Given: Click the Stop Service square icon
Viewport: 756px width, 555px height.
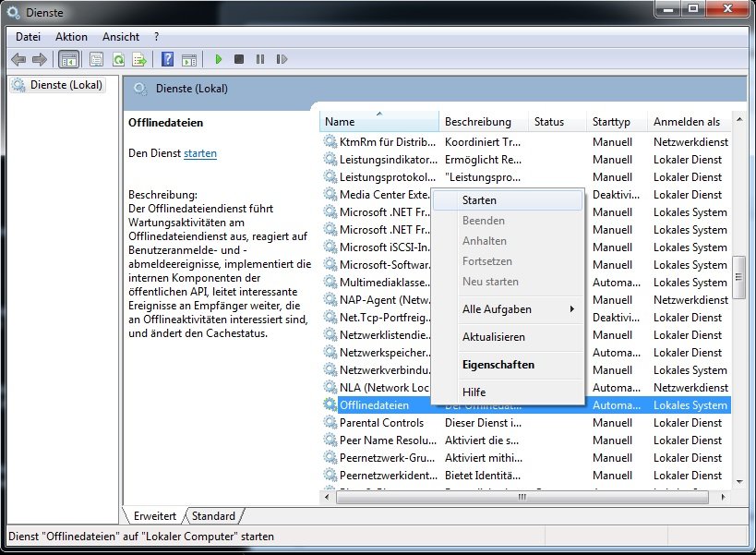Looking at the screenshot, I should tap(239, 59).
